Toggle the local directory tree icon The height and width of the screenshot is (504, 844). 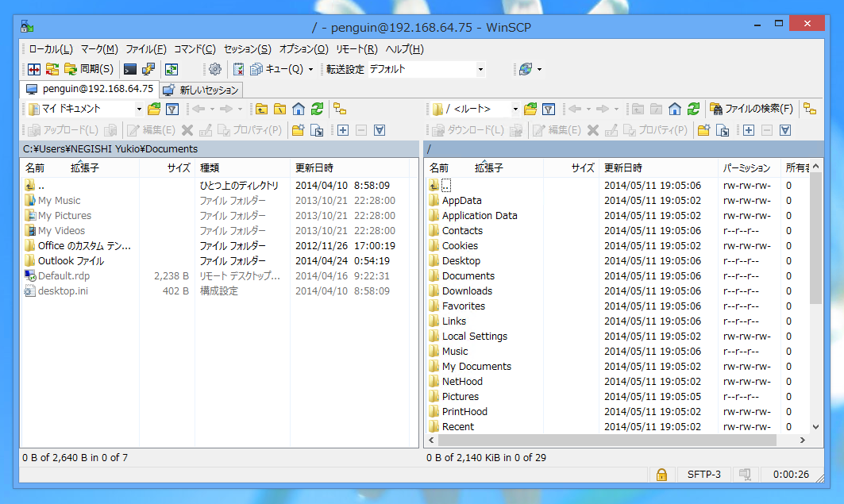[340, 110]
